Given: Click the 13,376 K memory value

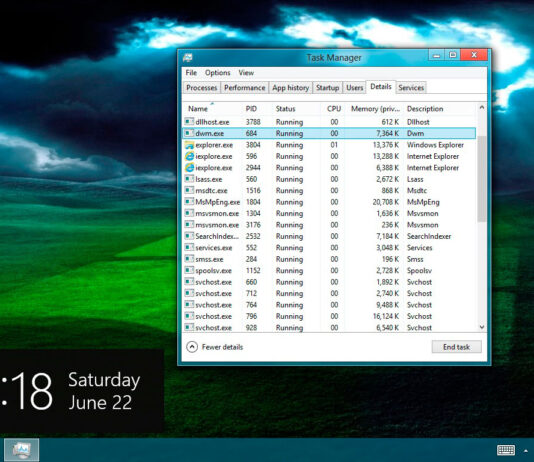Looking at the screenshot, I should coord(386,145).
